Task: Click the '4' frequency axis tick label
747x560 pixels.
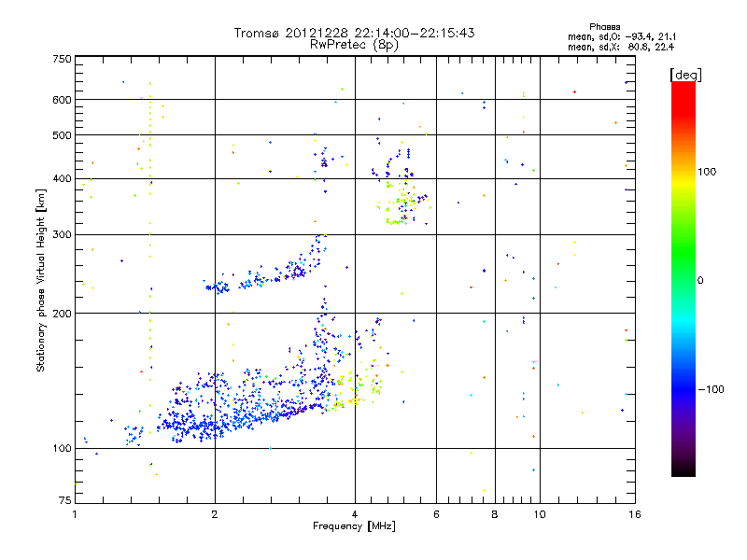Action: [355, 514]
